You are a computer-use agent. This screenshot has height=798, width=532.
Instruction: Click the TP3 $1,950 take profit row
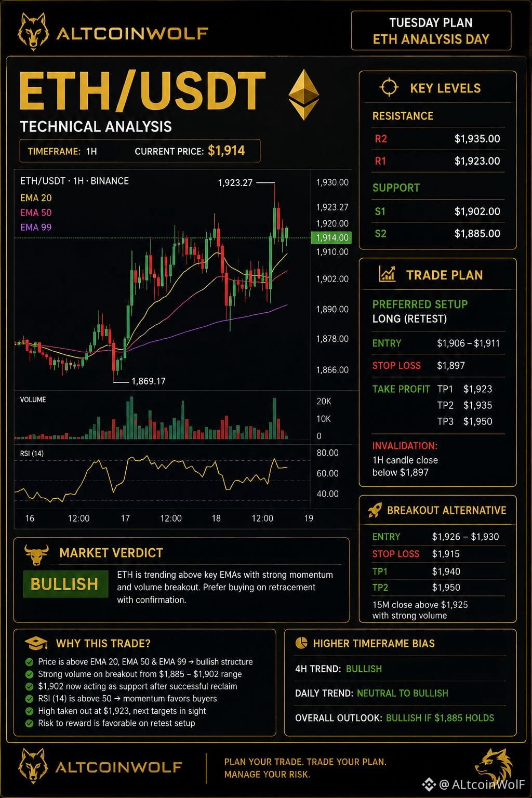click(464, 421)
